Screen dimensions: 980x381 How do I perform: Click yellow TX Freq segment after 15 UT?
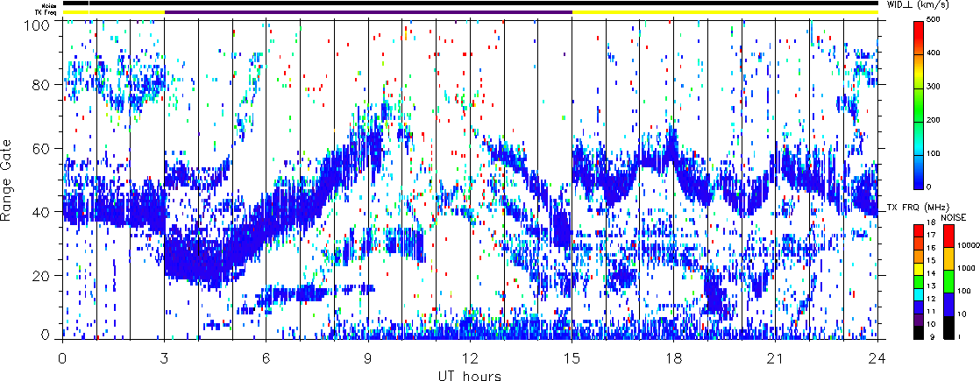coord(726,12)
